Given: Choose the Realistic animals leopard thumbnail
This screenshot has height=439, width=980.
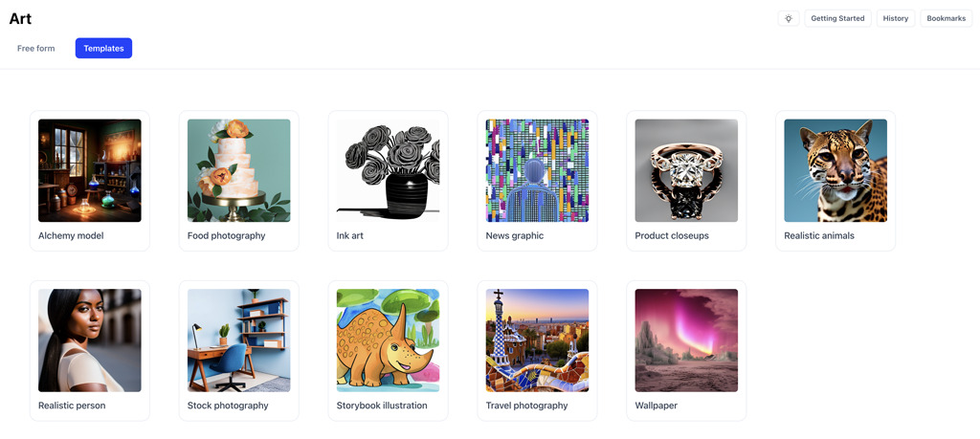Looking at the screenshot, I should [835, 170].
